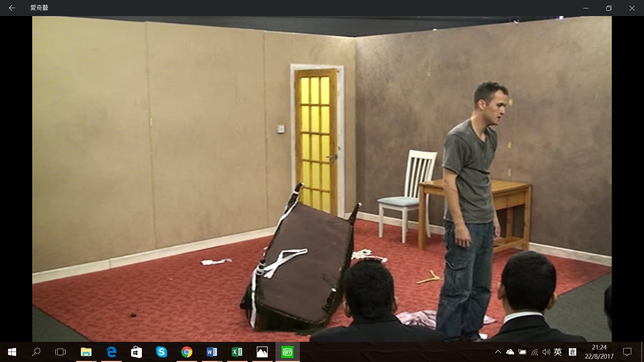This screenshot has height=362, width=644.
Task: Switch input language via 英 indicator
Action: pyautogui.click(x=558, y=352)
